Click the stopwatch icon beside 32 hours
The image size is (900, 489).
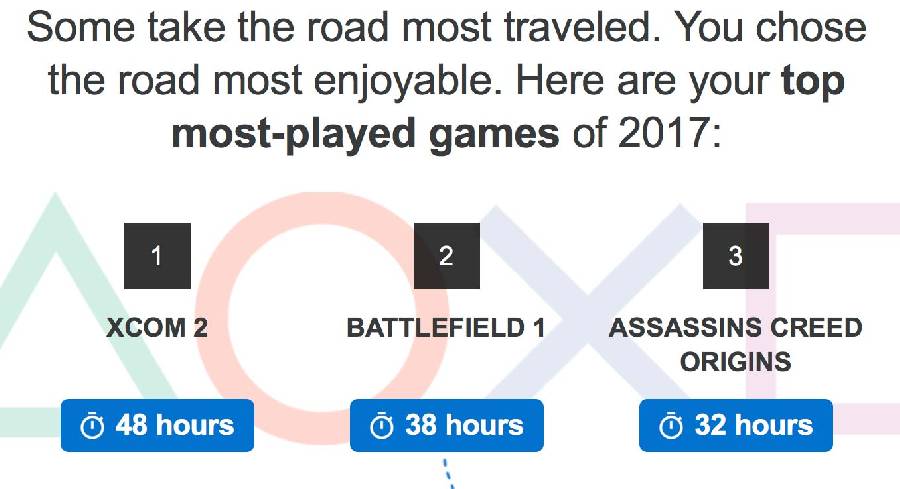click(670, 426)
